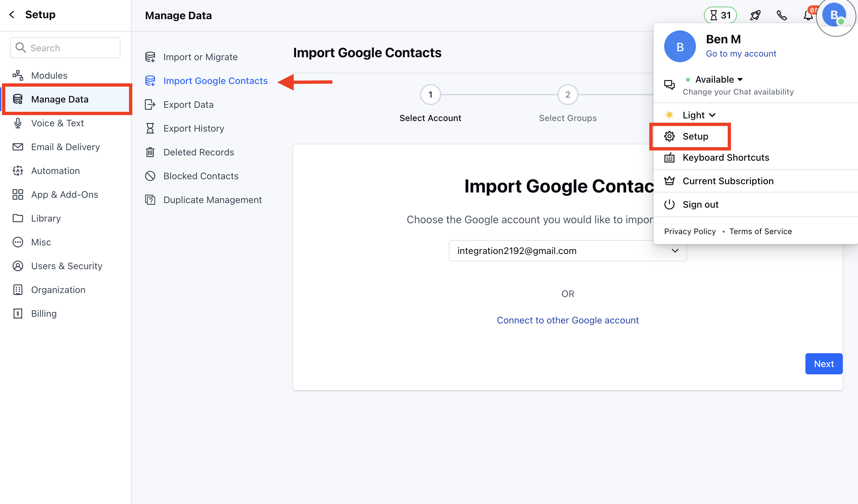Image resolution: width=858 pixels, height=504 pixels.
Task: Open Users & Security in sidebar
Action: click(66, 266)
